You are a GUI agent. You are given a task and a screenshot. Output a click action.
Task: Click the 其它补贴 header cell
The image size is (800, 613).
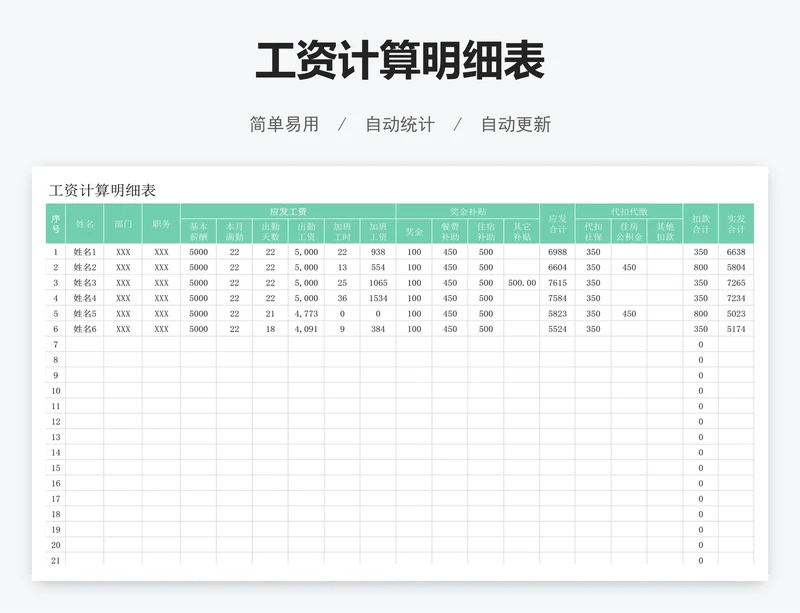point(522,231)
